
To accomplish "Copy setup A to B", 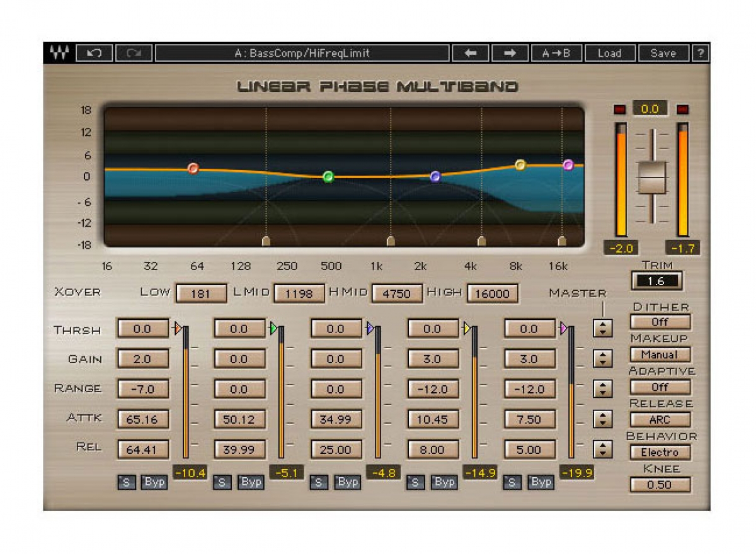I will click(x=556, y=54).
